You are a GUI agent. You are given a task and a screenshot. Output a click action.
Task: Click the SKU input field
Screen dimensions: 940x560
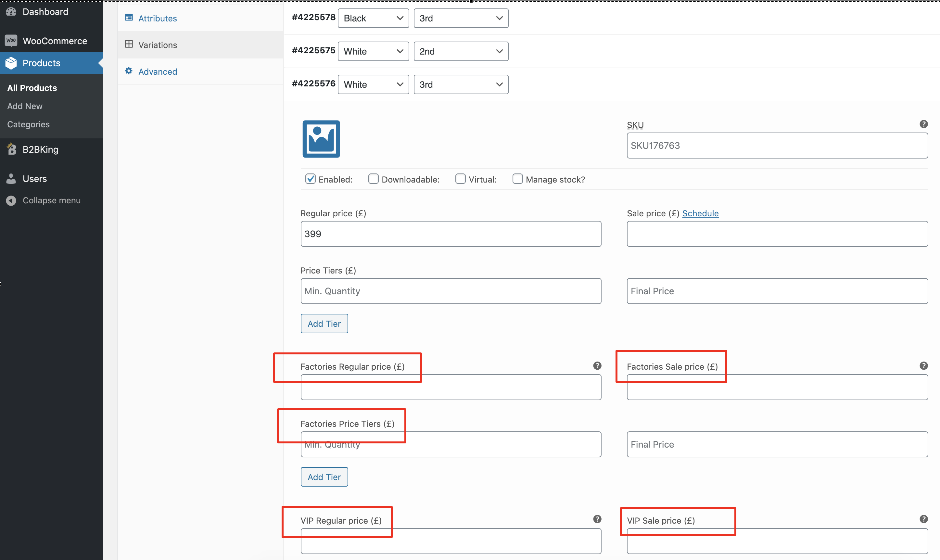click(777, 145)
